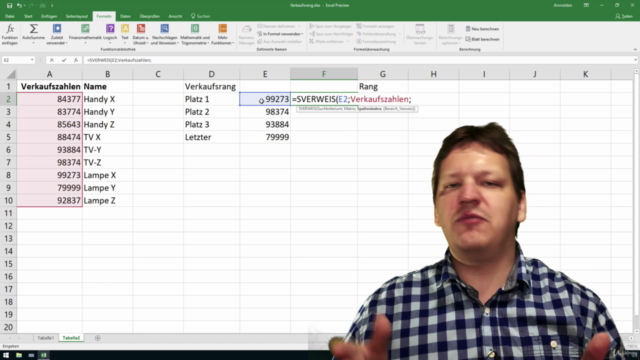Open the Mathematik und Trigonometrie icon
The width and height of the screenshot is (640, 360).
[x=195, y=29]
